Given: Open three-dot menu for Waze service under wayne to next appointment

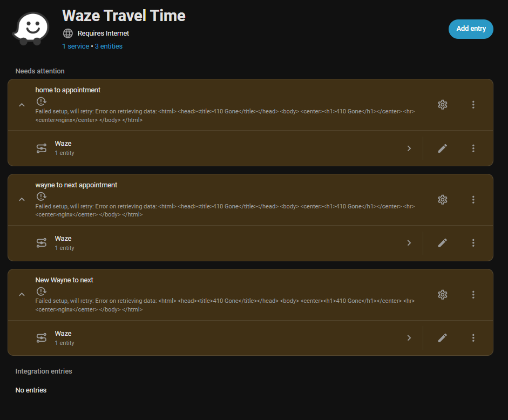Looking at the screenshot, I should point(473,243).
